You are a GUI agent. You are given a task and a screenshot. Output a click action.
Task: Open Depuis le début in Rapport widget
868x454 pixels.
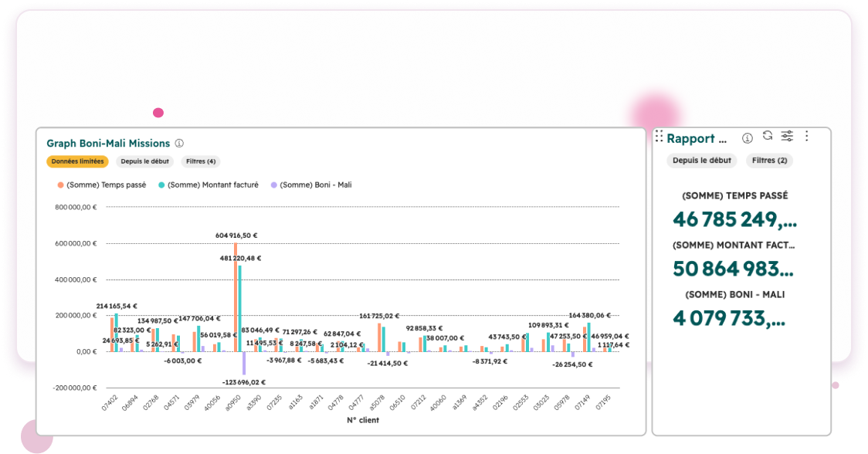[702, 161]
